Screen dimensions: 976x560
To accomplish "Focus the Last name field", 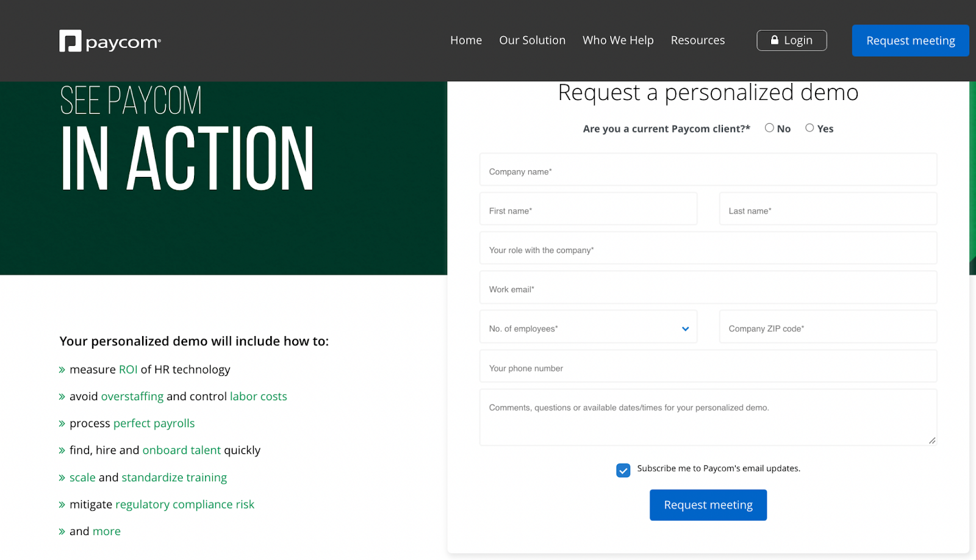I will tap(828, 209).
